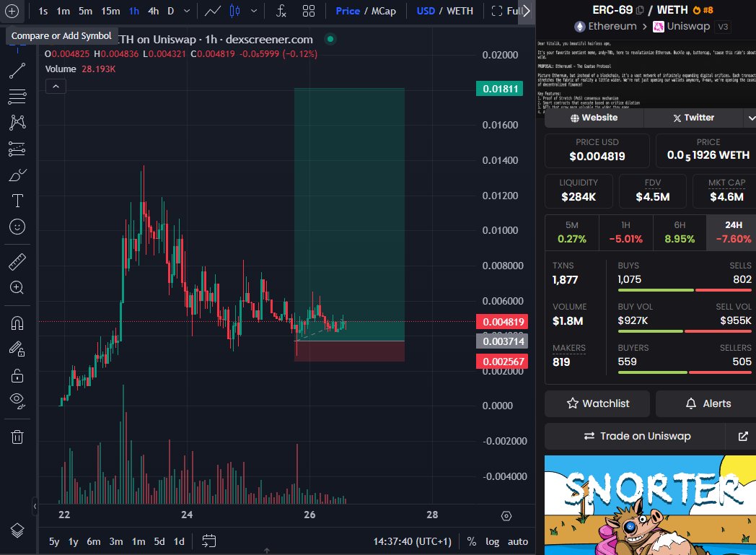Open the token Website link
The image size is (756, 555).
coord(594,118)
